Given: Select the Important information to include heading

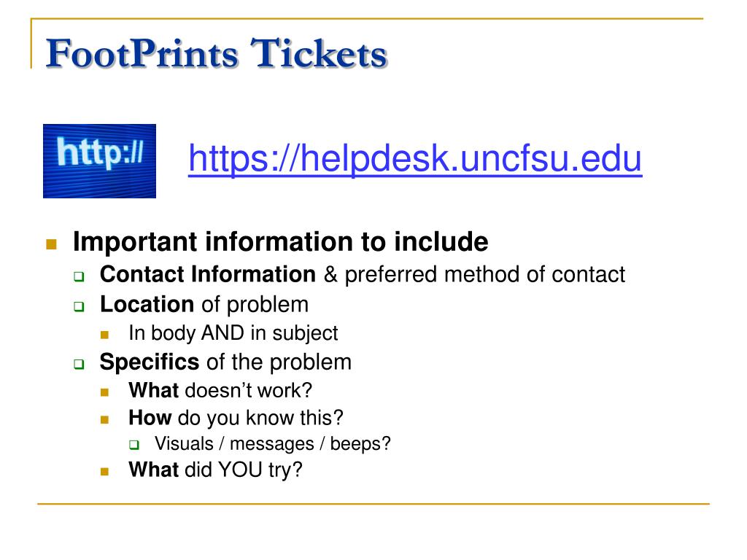Looking at the screenshot, I should (x=281, y=242).
